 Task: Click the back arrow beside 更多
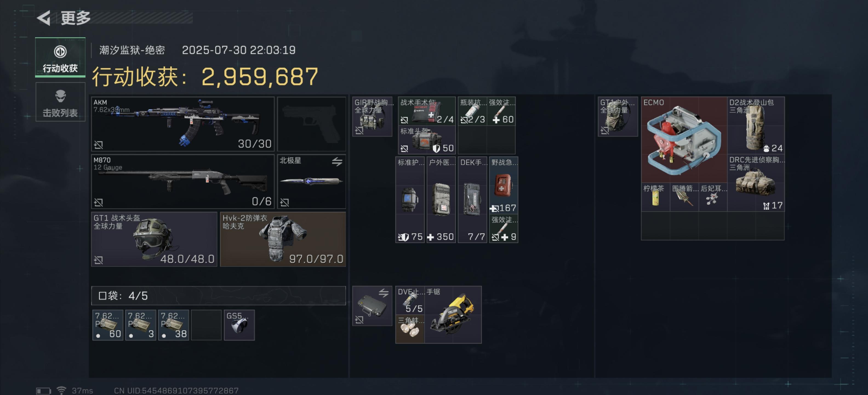(x=44, y=18)
